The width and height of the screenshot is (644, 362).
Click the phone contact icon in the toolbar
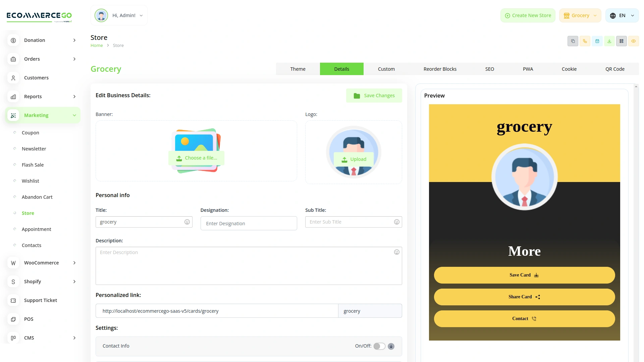(585, 41)
